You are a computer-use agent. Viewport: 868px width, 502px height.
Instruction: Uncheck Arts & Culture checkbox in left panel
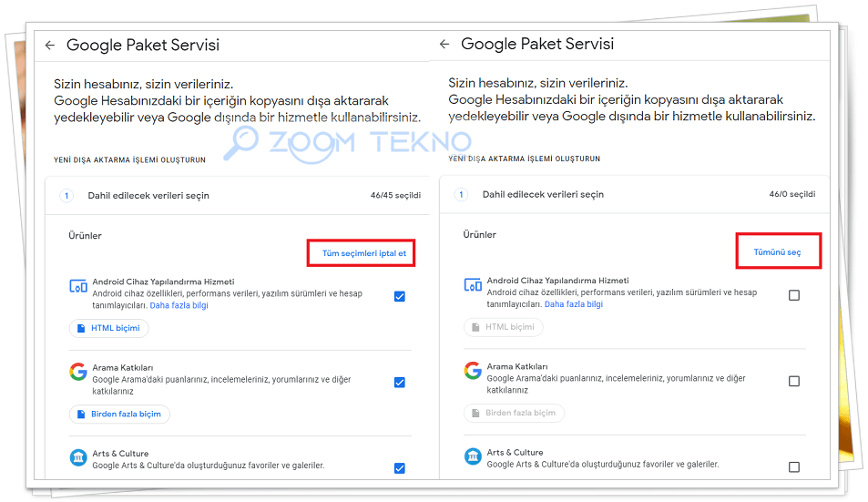tap(400, 468)
